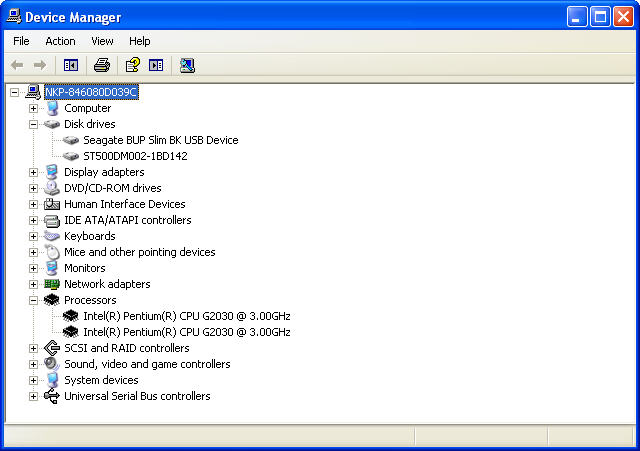This screenshot has width=640, height=451.
Task: Minimize the Device Manager window
Action: click(577, 17)
